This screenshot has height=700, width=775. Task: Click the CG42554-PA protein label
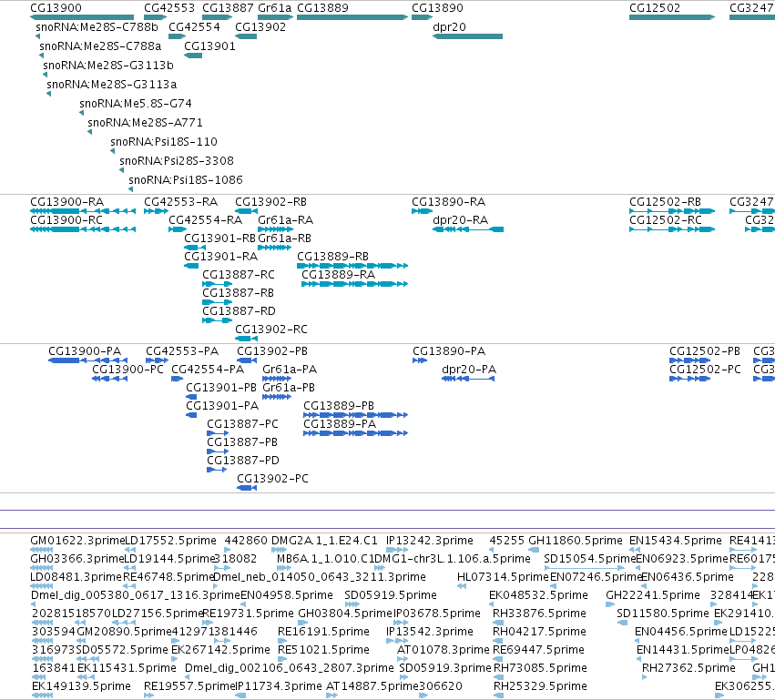click(208, 370)
